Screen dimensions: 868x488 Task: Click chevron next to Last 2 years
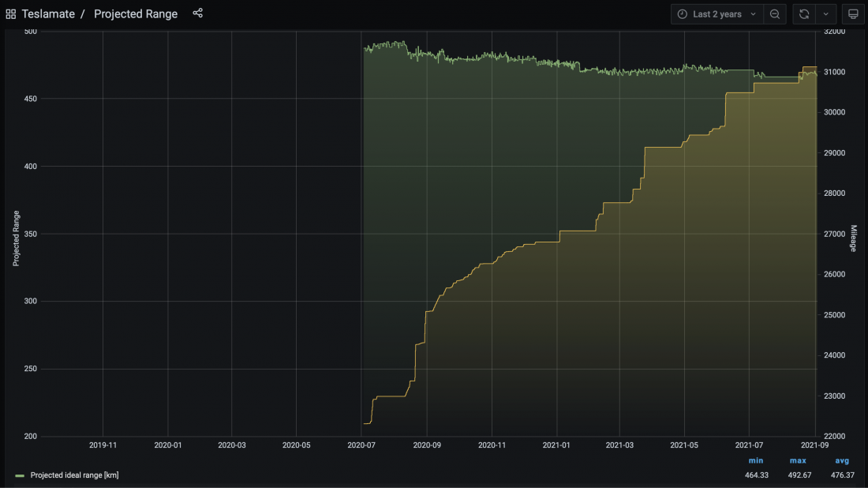pos(753,14)
